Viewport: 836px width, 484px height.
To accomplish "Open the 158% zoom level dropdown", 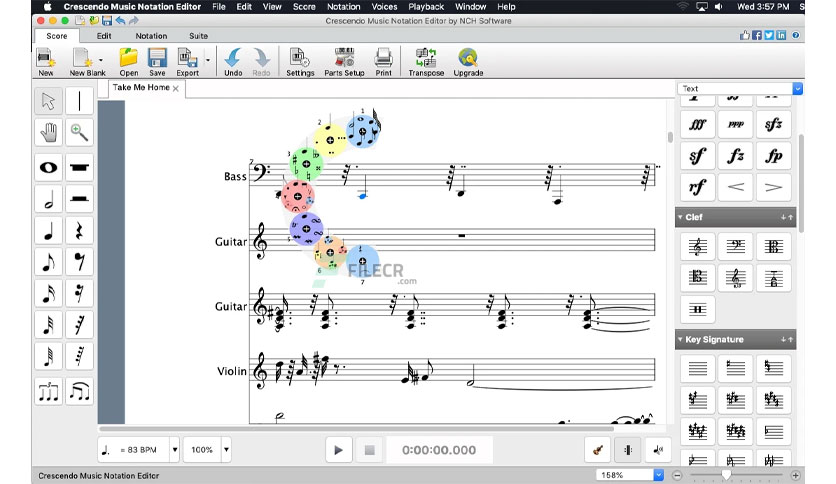I will pyautogui.click(x=659, y=475).
